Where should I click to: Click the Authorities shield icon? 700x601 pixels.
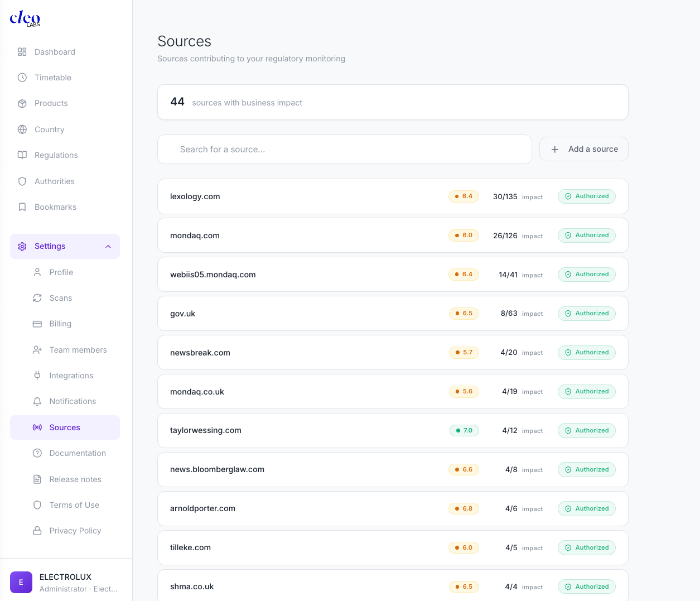coord(22,181)
